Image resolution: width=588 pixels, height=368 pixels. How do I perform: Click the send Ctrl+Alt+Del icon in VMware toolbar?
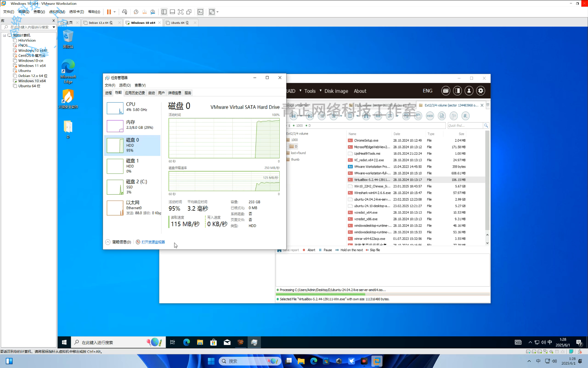point(125,12)
